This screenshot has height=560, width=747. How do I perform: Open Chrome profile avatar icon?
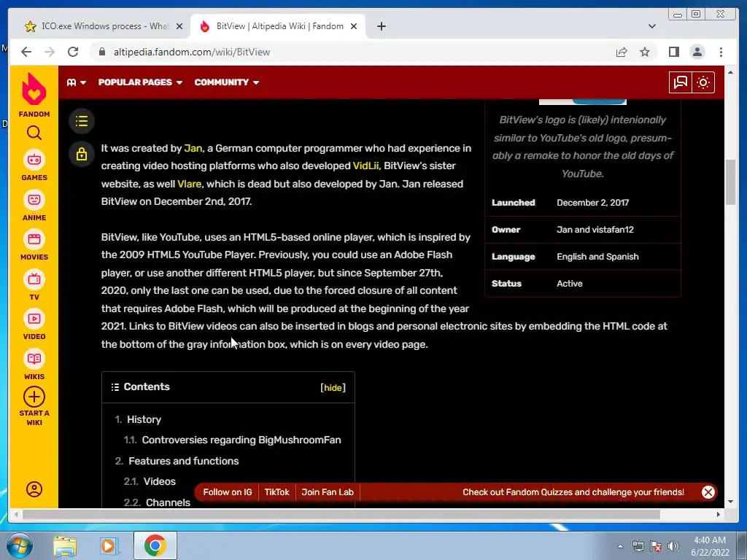coord(697,52)
